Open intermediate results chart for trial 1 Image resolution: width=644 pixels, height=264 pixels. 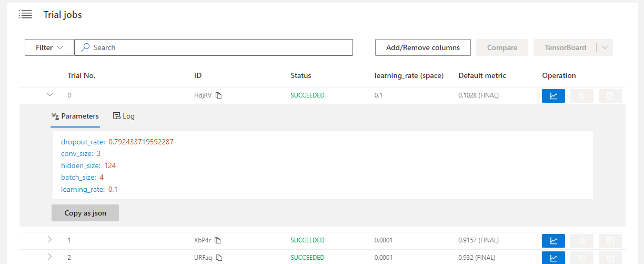(553, 241)
